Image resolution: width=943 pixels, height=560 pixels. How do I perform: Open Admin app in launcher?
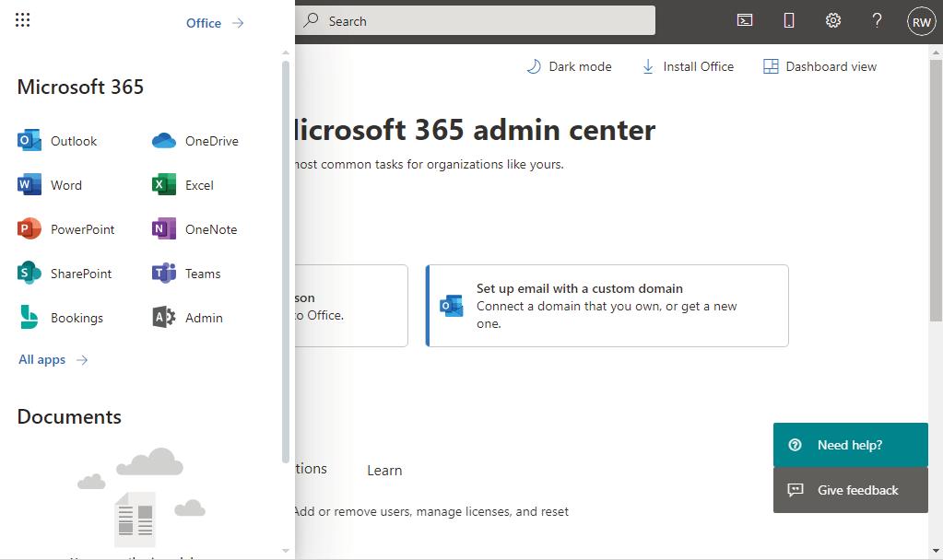pos(187,317)
